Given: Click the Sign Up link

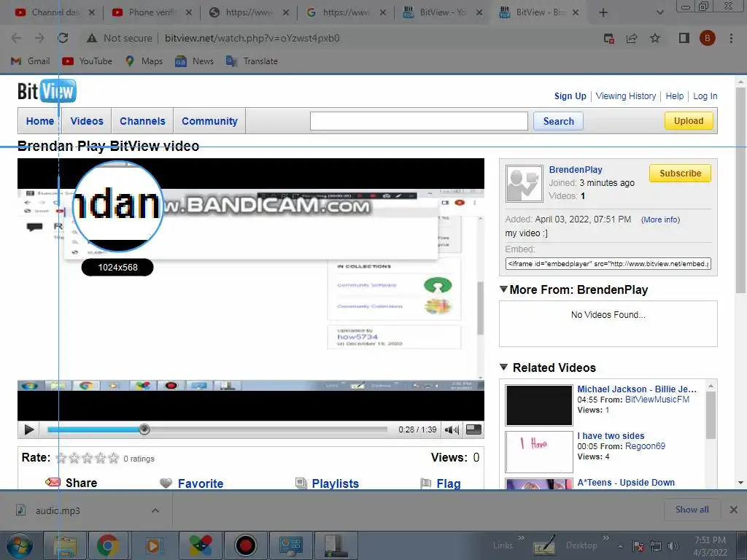Looking at the screenshot, I should point(570,96).
